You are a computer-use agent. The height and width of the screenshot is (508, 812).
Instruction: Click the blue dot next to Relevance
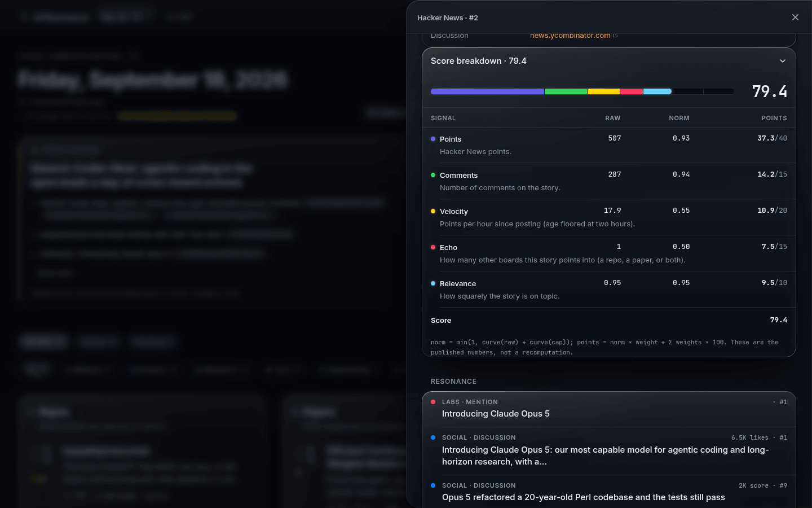(433, 283)
